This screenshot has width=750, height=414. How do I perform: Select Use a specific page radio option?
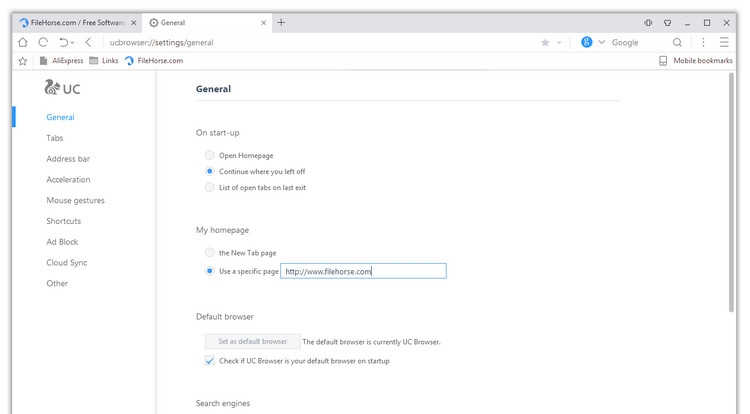click(x=210, y=271)
